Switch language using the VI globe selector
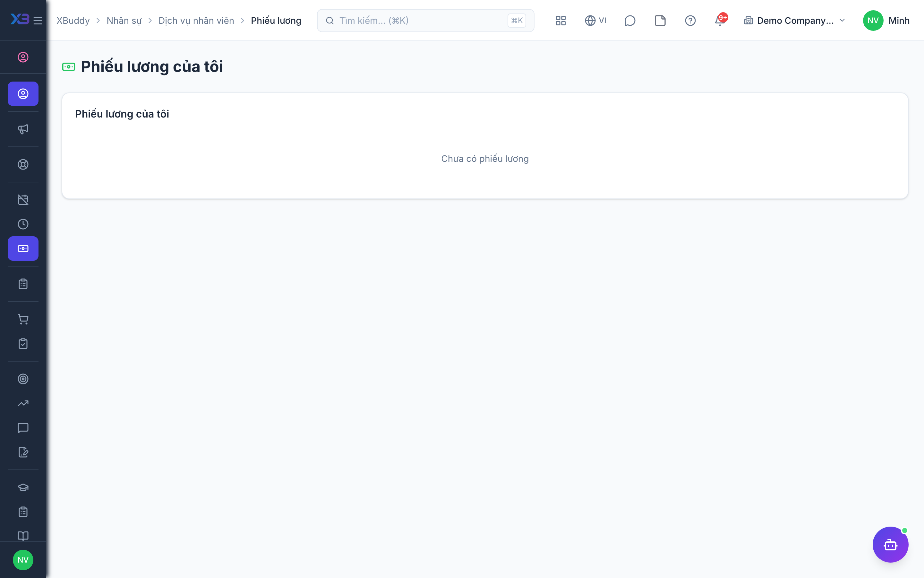 click(595, 21)
